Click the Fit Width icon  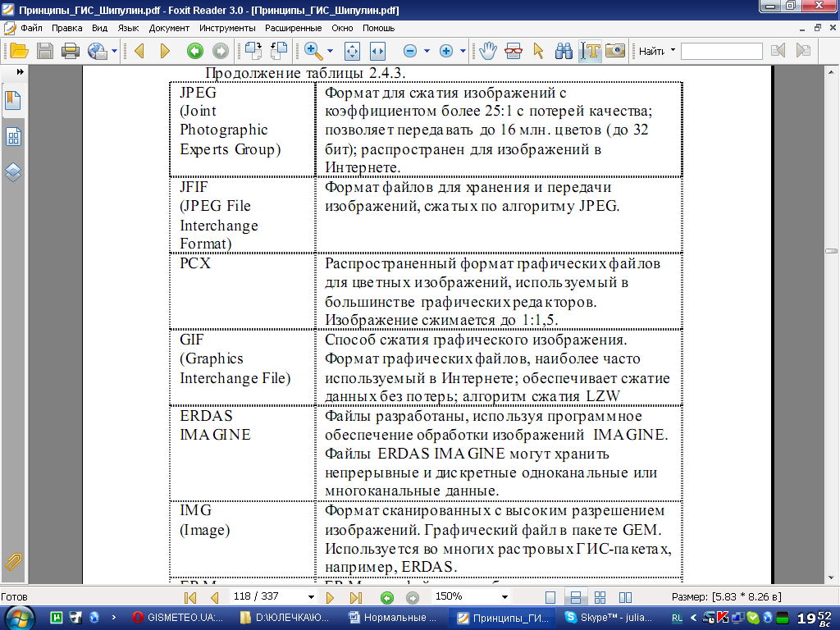tap(377, 51)
